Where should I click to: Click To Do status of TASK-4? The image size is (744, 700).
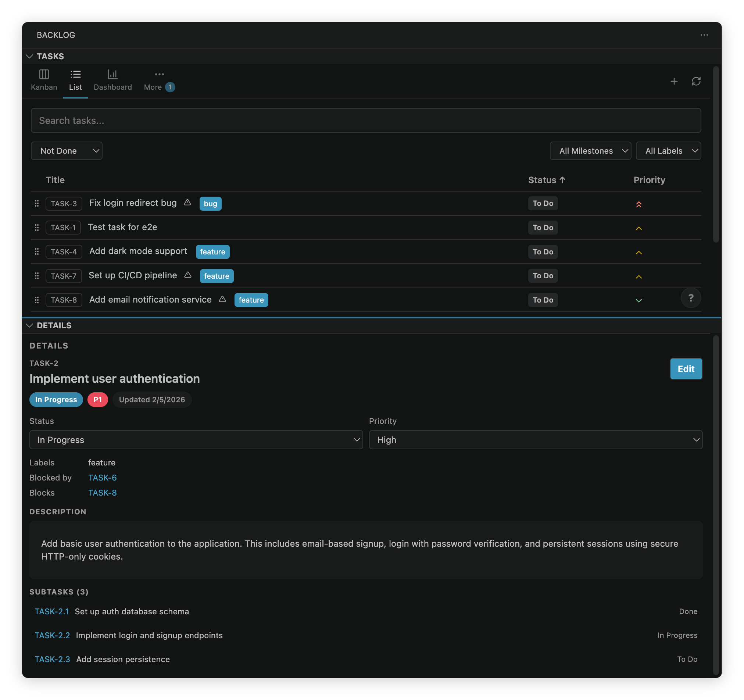pos(543,251)
